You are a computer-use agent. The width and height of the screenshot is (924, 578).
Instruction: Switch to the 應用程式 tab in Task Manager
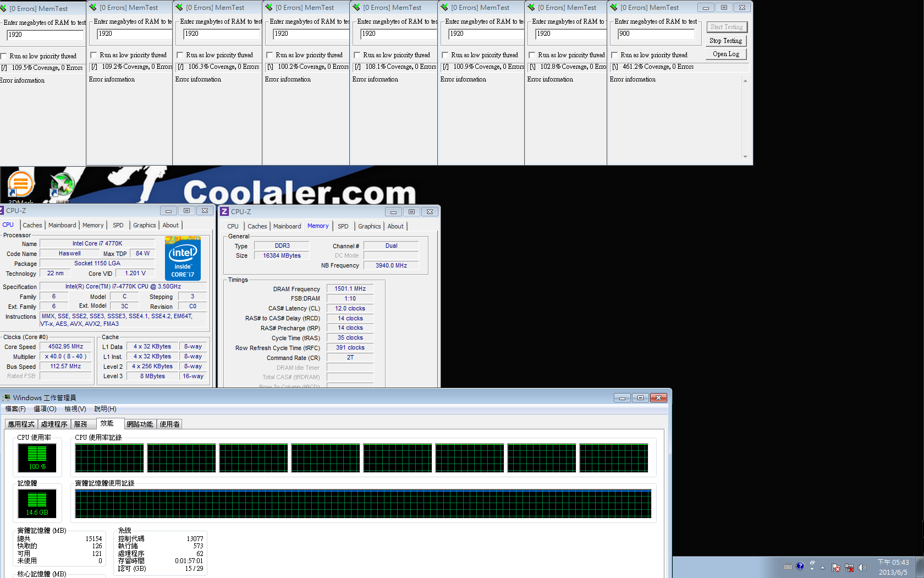(x=21, y=424)
